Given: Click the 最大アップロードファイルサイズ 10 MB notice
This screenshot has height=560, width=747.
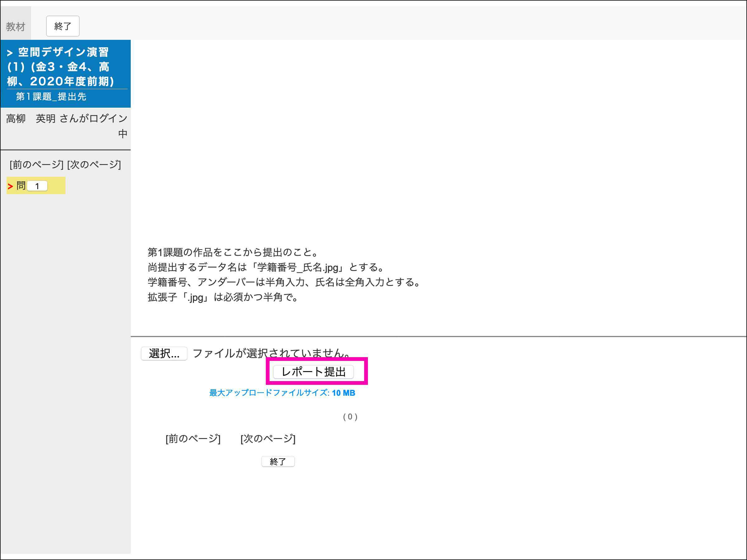Looking at the screenshot, I should click(282, 393).
